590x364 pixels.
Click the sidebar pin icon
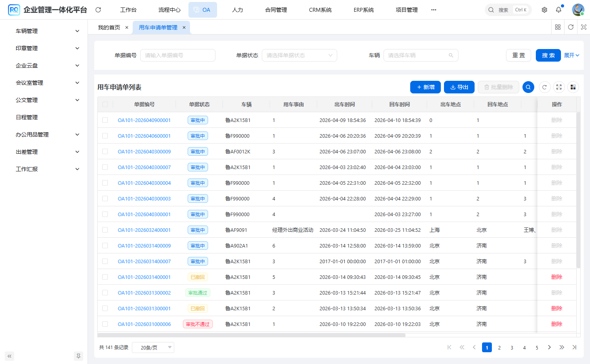coord(79,356)
